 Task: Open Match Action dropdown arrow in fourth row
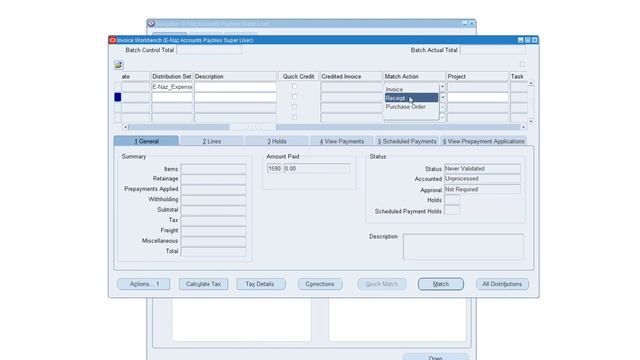[x=442, y=118]
